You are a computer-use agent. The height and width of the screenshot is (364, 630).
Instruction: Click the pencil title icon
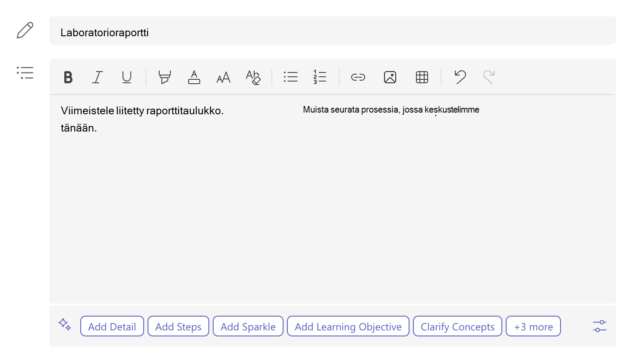point(25,30)
